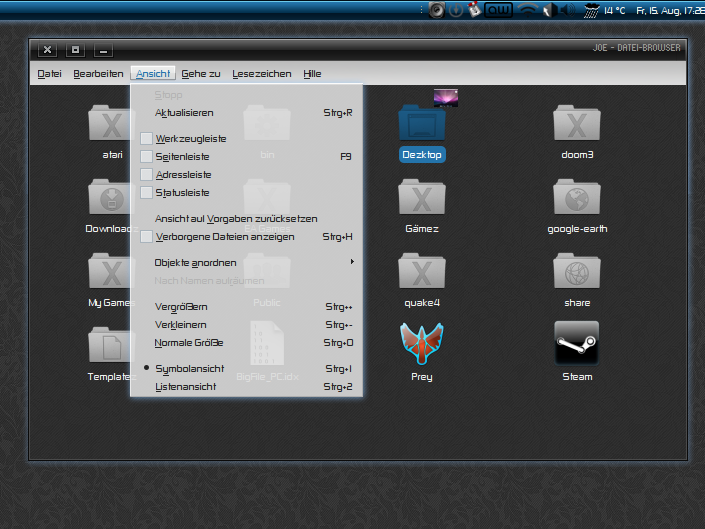Select the Steam launcher icon
This screenshot has height=529, width=705.
(x=577, y=343)
